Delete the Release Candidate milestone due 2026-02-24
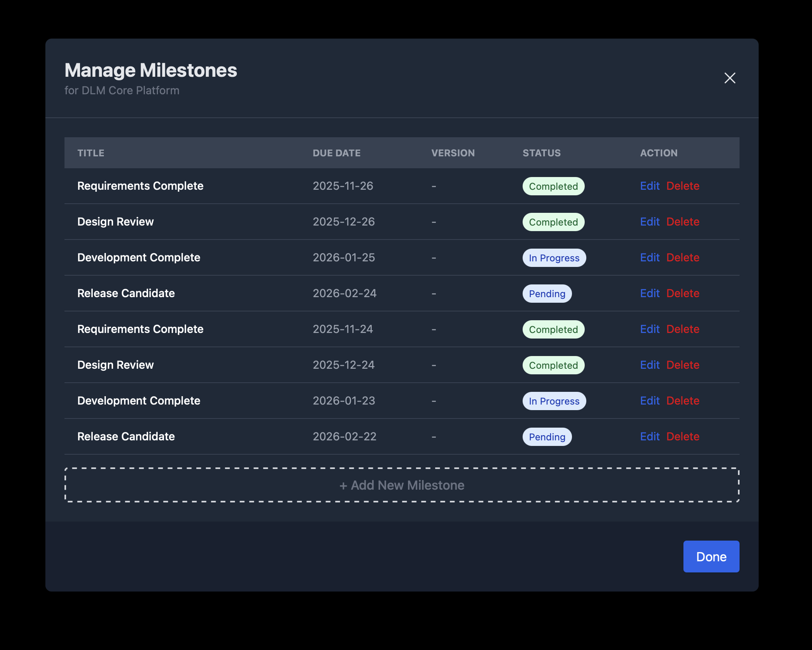Viewport: 812px width, 650px height. 683,293
